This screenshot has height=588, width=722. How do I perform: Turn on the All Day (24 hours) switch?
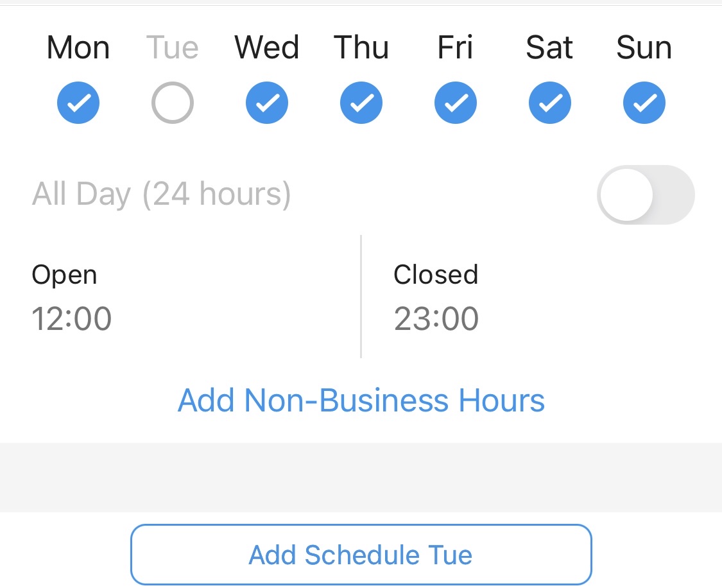[x=646, y=194]
